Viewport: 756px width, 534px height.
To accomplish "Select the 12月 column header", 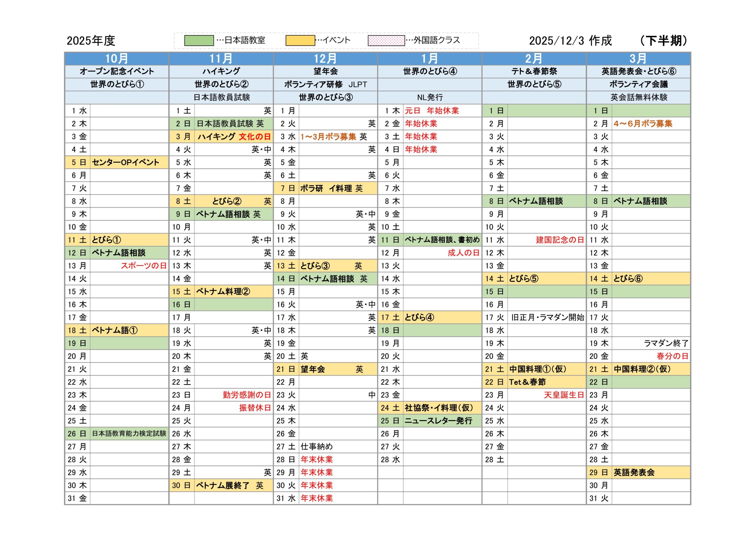I will click(x=325, y=59).
